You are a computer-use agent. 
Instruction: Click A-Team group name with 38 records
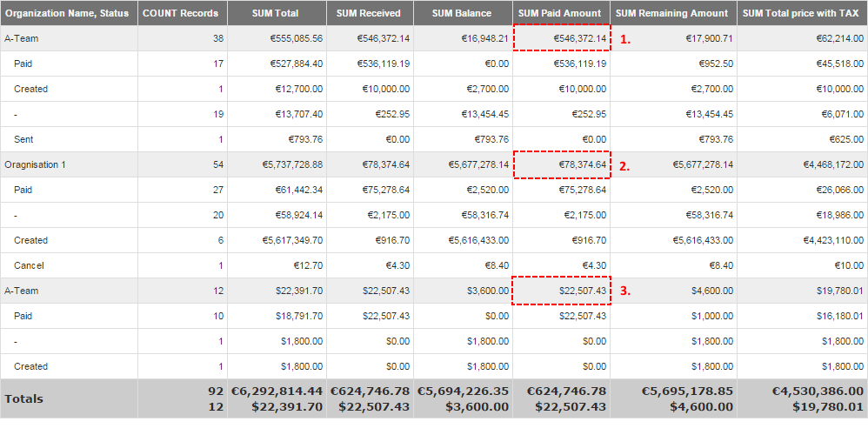(21, 38)
